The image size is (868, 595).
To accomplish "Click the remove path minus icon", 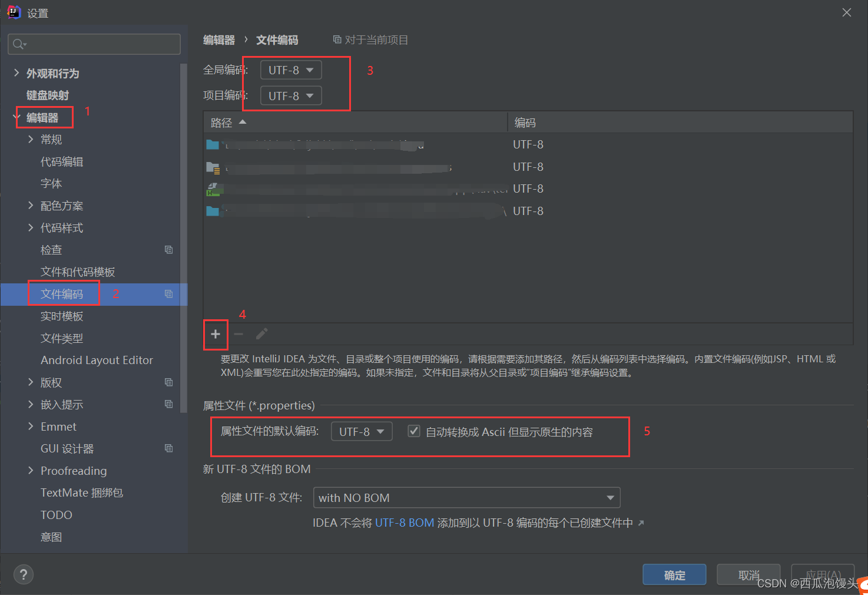I will tap(238, 334).
